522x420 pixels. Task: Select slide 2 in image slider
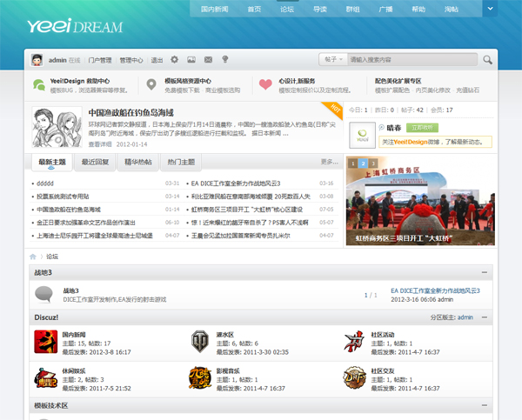coord(363,163)
